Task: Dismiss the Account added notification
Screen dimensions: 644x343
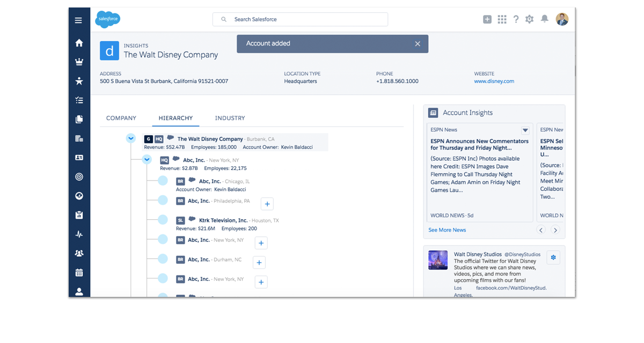Action: tap(418, 44)
